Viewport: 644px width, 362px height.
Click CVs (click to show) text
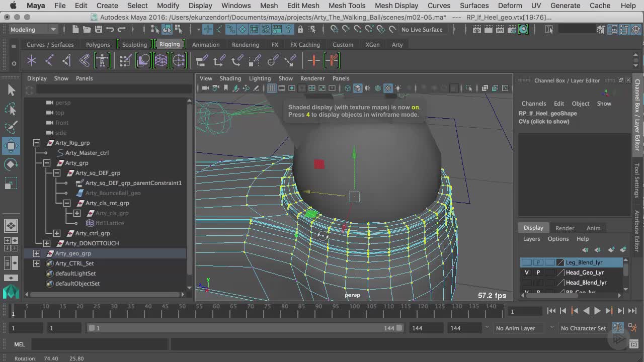click(544, 122)
